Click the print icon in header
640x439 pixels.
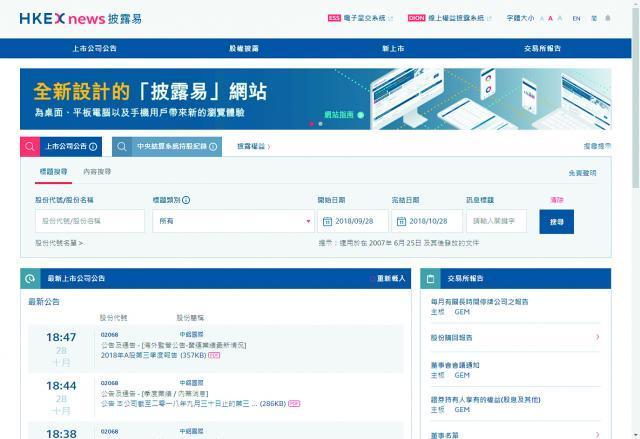[x=608, y=18]
